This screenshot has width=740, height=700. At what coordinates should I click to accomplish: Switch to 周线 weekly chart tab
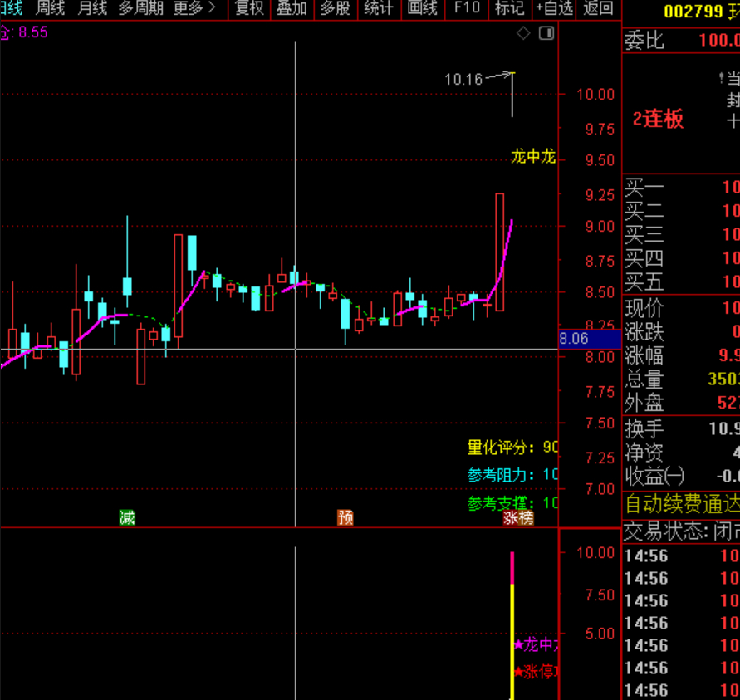[x=51, y=8]
